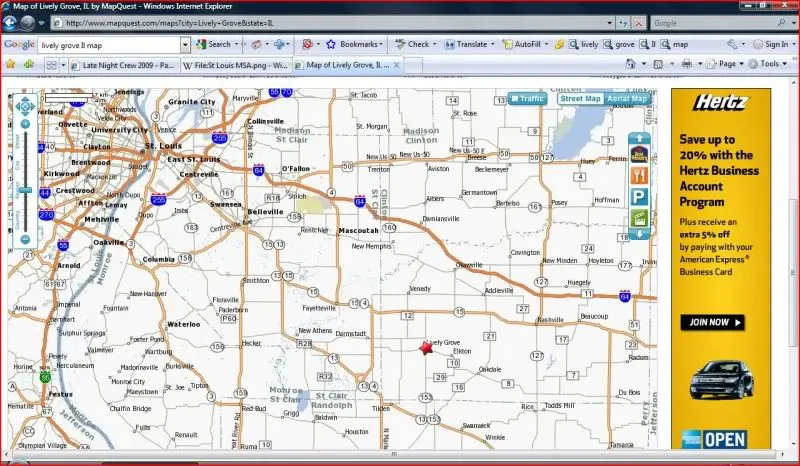800x466 pixels.
Task: Click the Print icon in command bar
Action: 687,64
